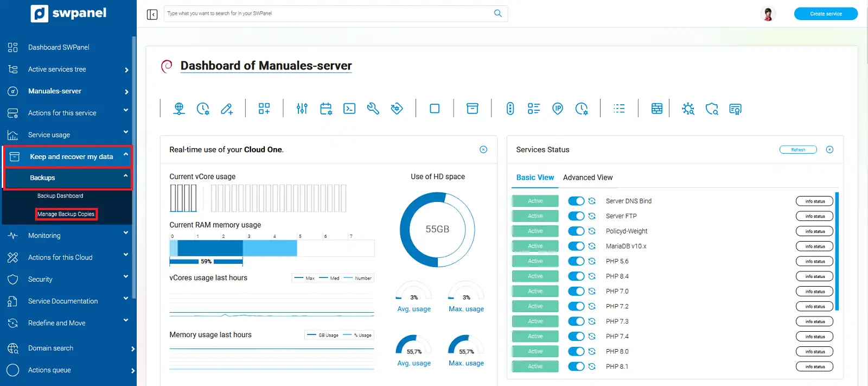Image resolution: width=868 pixels, height=386 pixels.
Task: Expand the Monitoring sidebar section
Action: point(68,236)
